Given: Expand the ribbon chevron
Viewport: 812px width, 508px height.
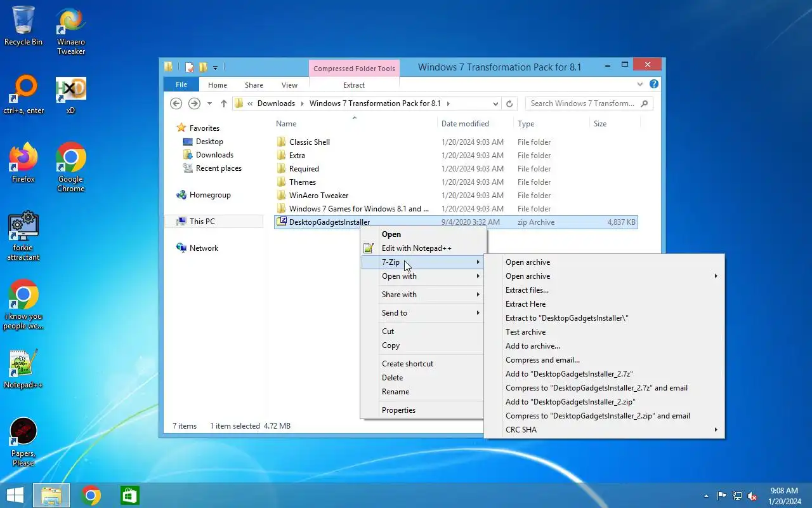Looking at the screenshot, I should coord(640,84).
